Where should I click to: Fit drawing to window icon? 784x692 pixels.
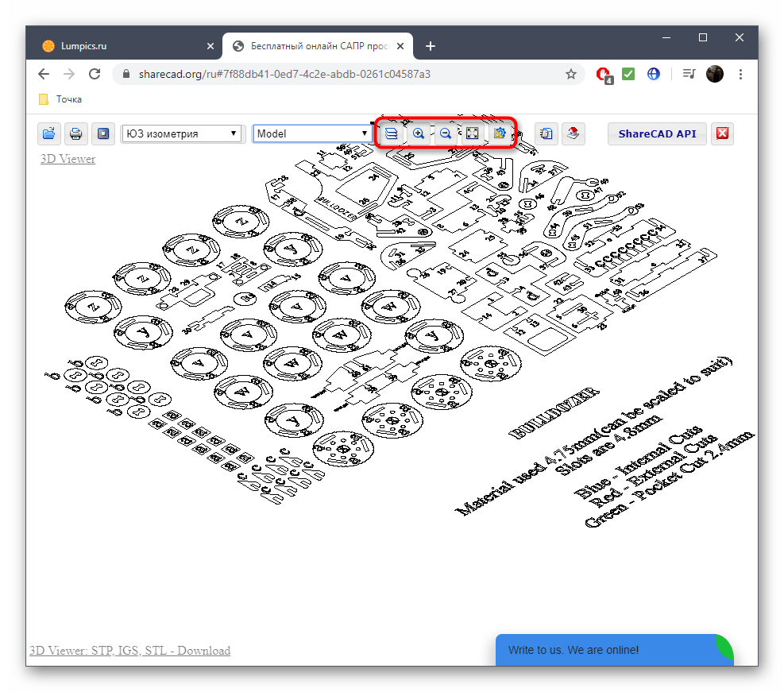pyautogui.click(x=473, y=133)
